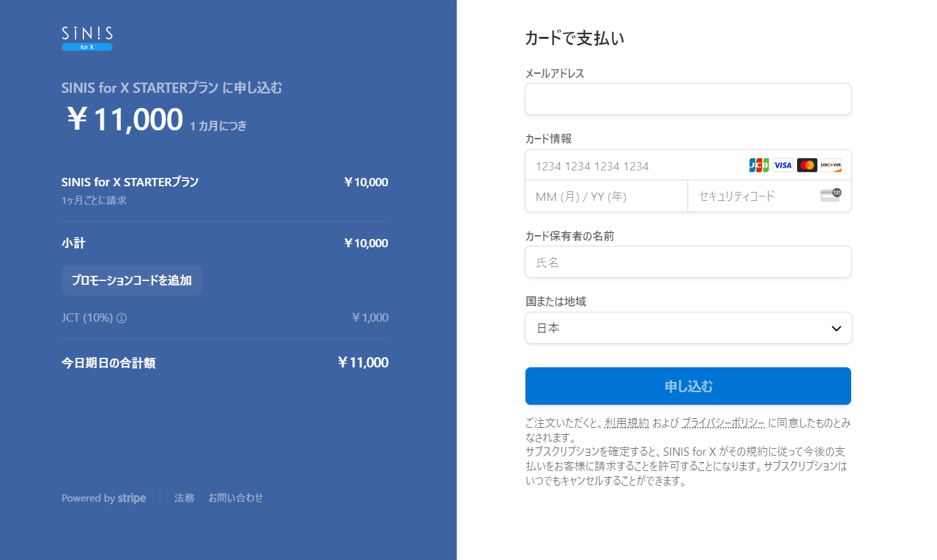Open the お問い合わせ contact link
The image size is (937, 560).
(235, 498)
